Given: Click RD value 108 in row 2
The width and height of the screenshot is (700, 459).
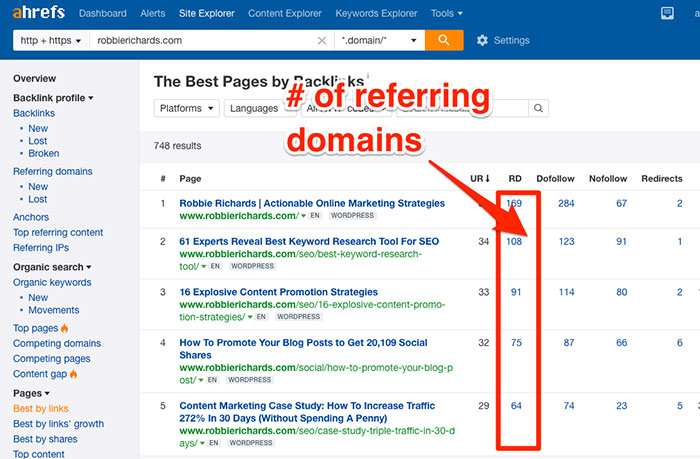Looking at the screenshot, I should (x=514, y=242).
